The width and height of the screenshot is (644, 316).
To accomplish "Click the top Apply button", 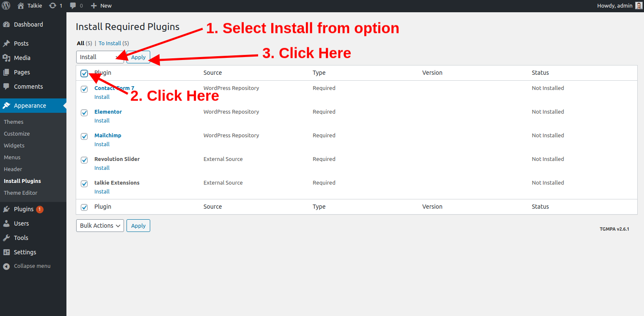I will coord(138,57).
